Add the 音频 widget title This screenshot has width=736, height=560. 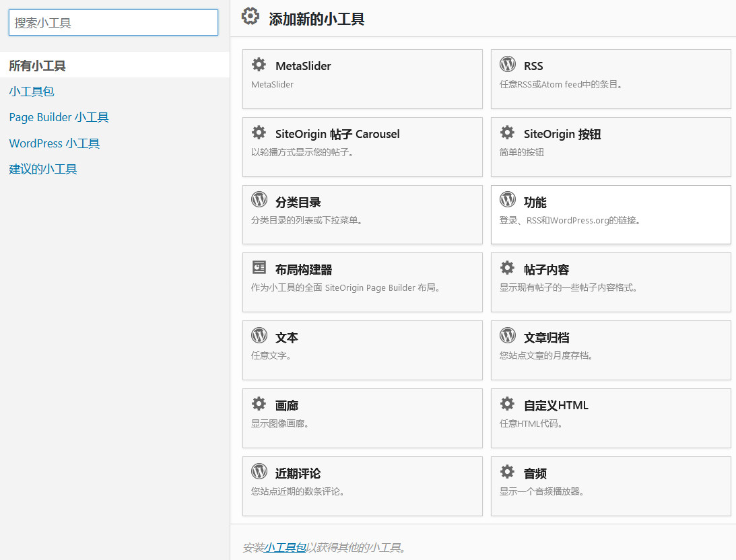tap(535, 474)
